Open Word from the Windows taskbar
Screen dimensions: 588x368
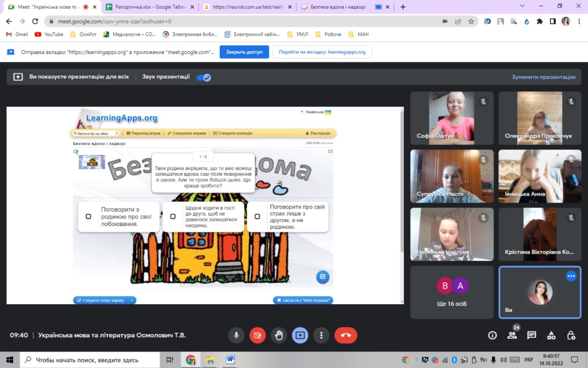pyautogui.click(x=231, y=360)
